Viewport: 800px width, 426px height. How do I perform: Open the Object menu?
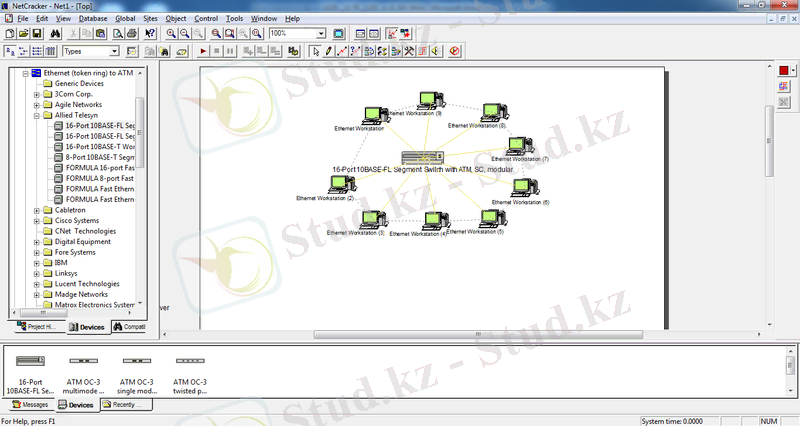click(x=176, y=18)
